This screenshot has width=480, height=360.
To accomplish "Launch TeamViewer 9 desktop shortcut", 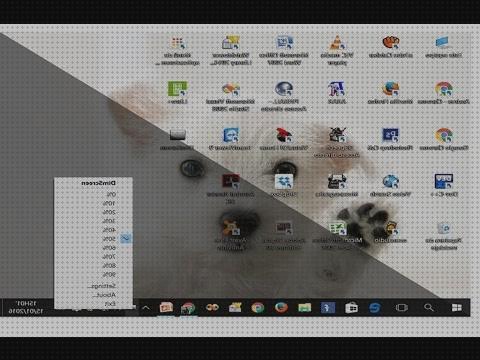I will tap(230, 140).
